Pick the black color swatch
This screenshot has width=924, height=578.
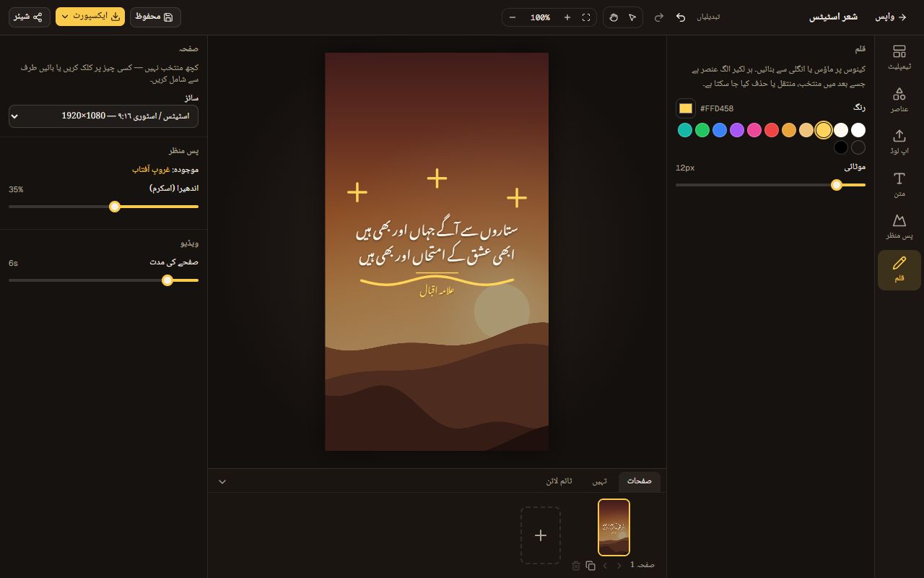tap(841, 147)
